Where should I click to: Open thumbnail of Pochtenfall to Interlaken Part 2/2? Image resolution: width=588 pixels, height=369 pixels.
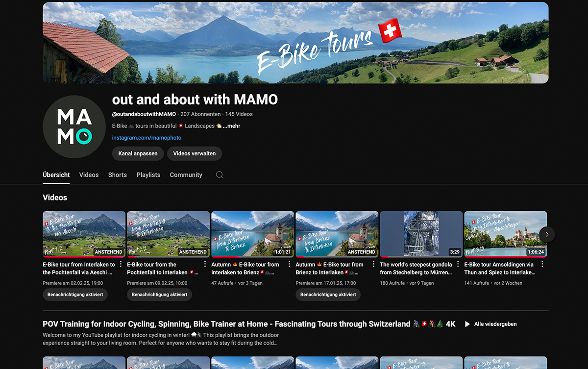(x=168, y=234)
